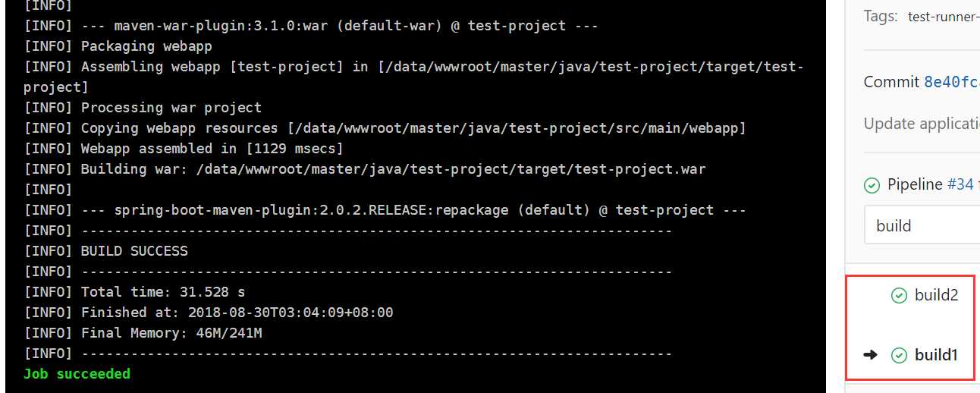Viewport: 980px width, 393px height.
Task: Click the Webapp assembled in 1129 msecs line
Action: (x=184, y=148)
